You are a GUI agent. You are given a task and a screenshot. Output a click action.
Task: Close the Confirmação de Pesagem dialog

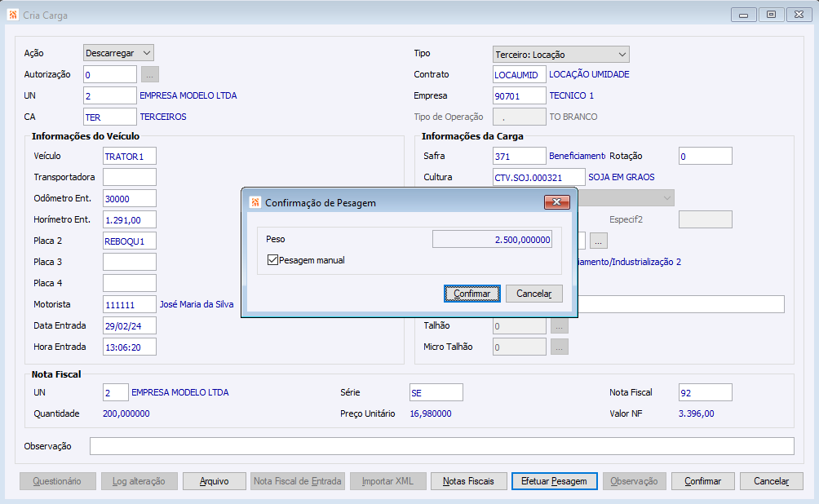(x=557, y=202)
